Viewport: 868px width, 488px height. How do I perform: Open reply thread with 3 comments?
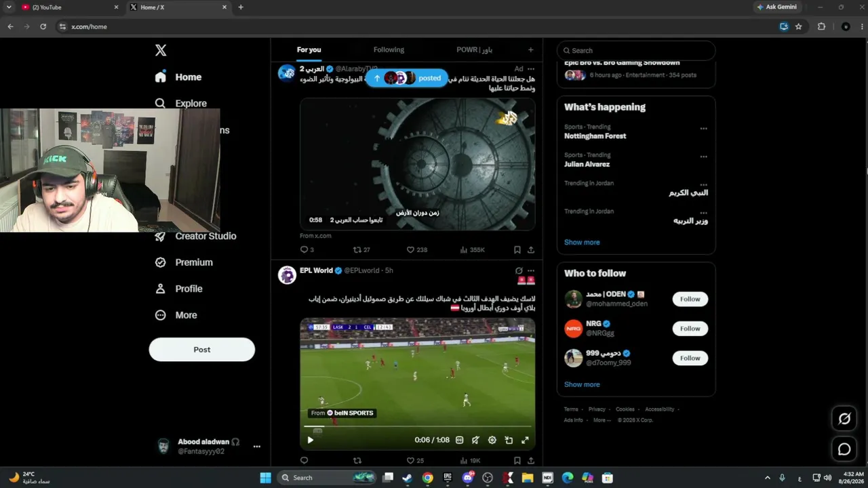coord(307,249)
